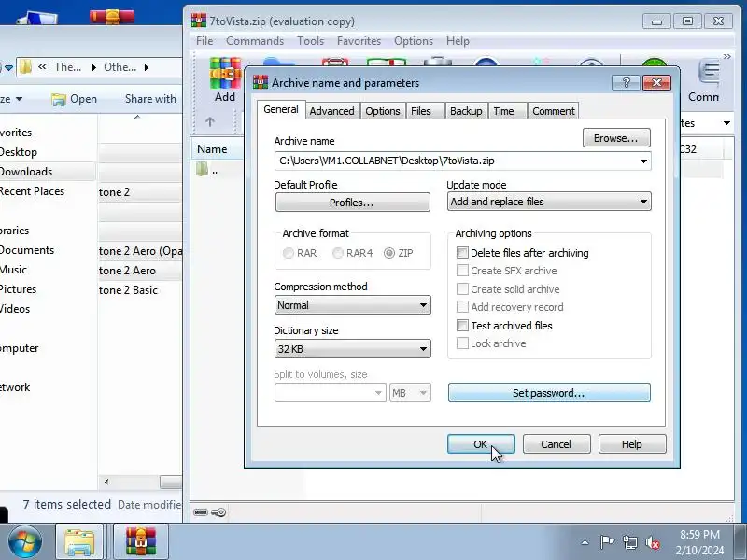Select the ZIP archive format radio
Screen dimensions: 747x560
pos(389,253)
